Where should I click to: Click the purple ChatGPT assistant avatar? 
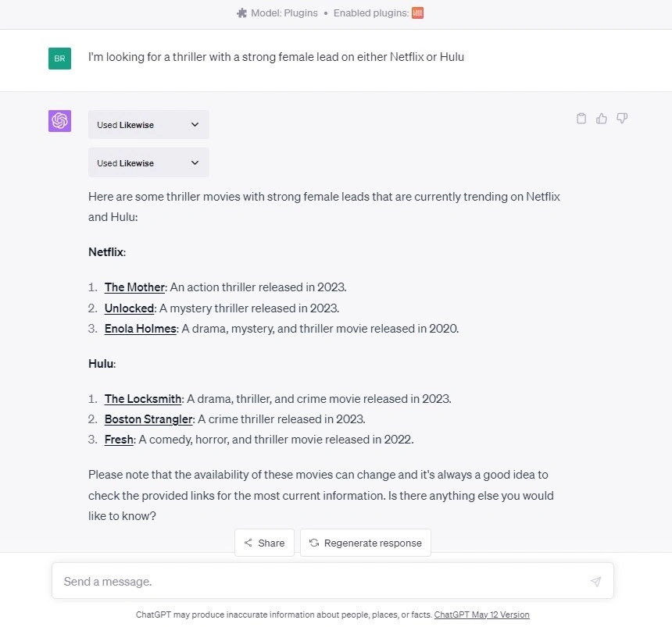tap(59, 120)
